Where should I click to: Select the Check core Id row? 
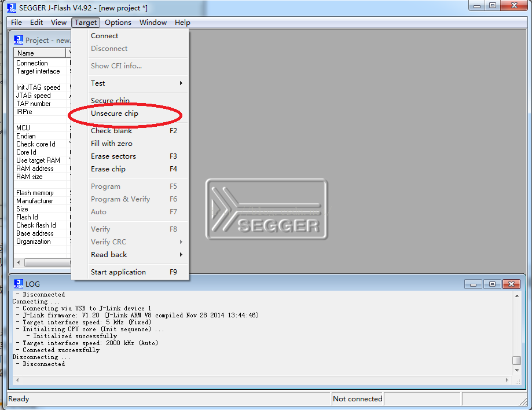click(42, 144)
